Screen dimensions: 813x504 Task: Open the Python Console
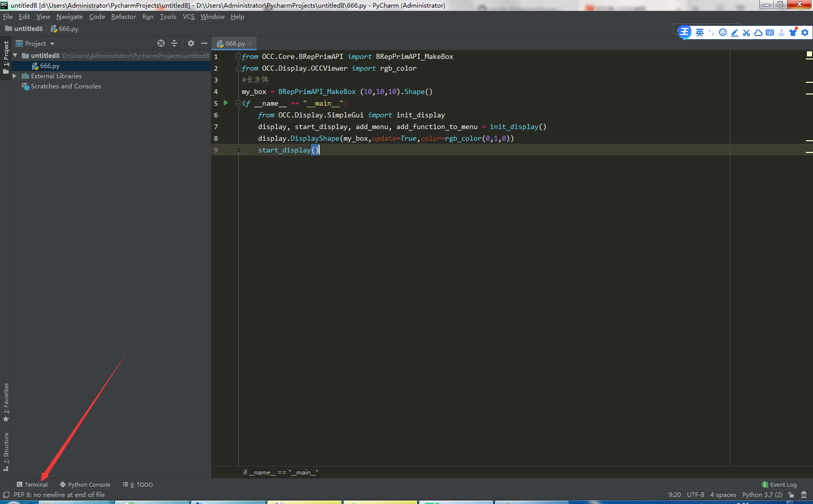tap(84, 484)
